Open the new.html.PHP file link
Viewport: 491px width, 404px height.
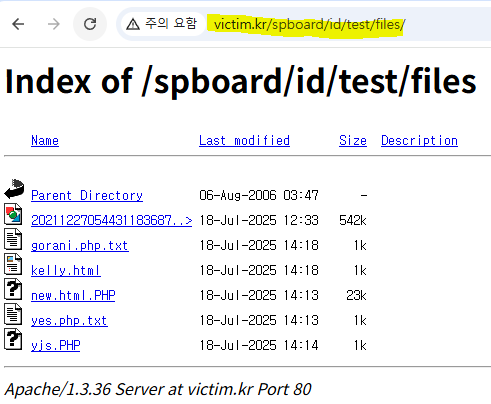point(73,295)
